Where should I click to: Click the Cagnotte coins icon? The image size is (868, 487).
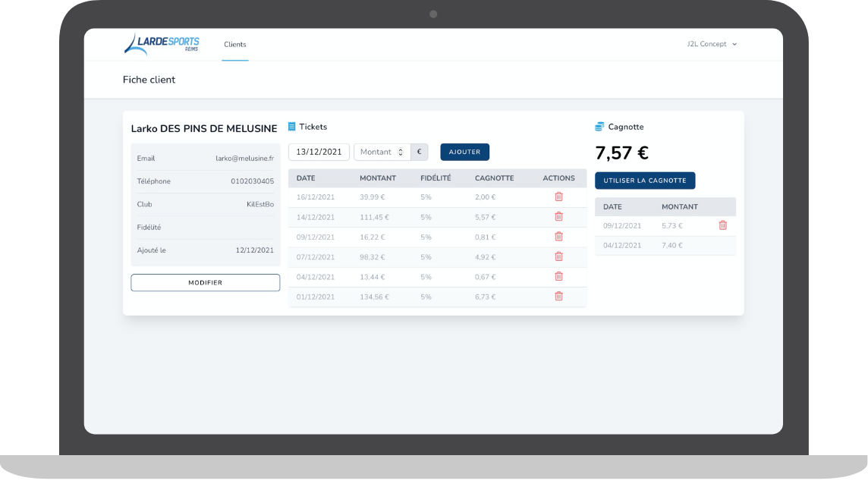click(x=599, y=127)
